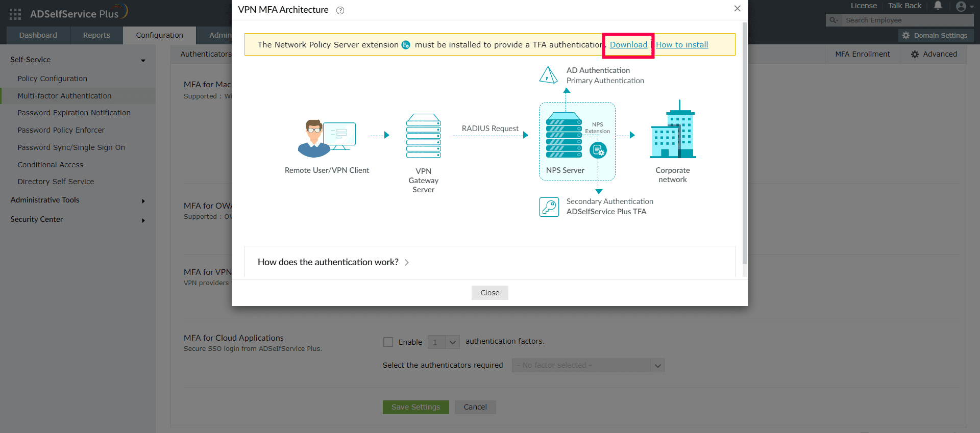This screenshot has width=980, height=433.
Task: Open Policy Configuration in the sidebar
Action: tap(52, 79)
